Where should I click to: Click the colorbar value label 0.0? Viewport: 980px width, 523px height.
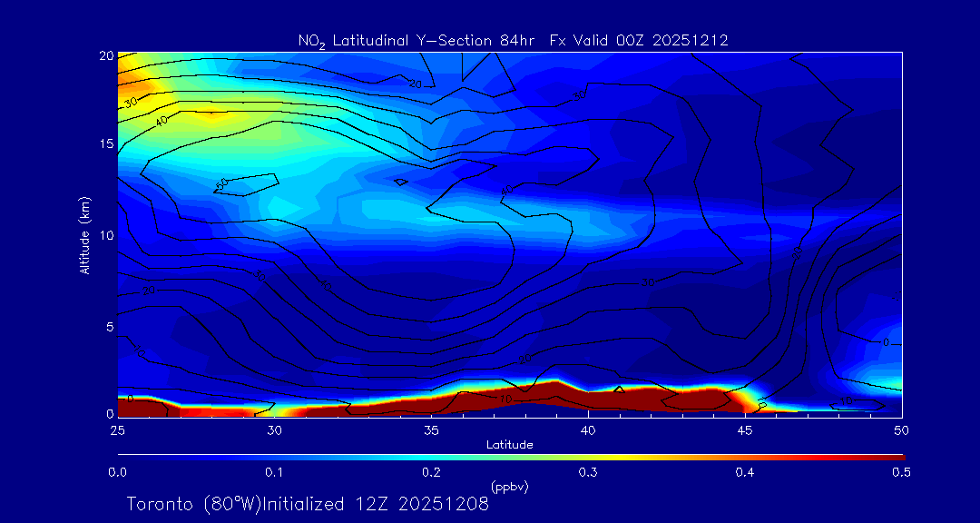117,472
